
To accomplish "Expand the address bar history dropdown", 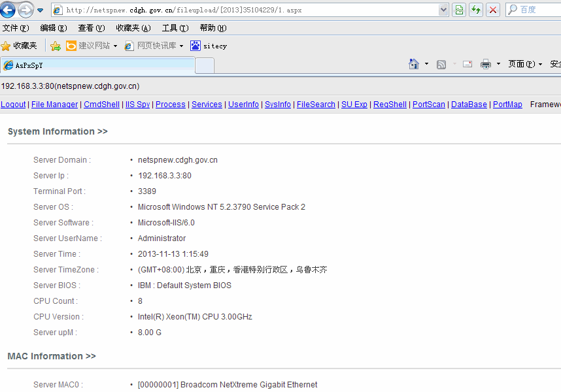I will (x=443, y=10).
